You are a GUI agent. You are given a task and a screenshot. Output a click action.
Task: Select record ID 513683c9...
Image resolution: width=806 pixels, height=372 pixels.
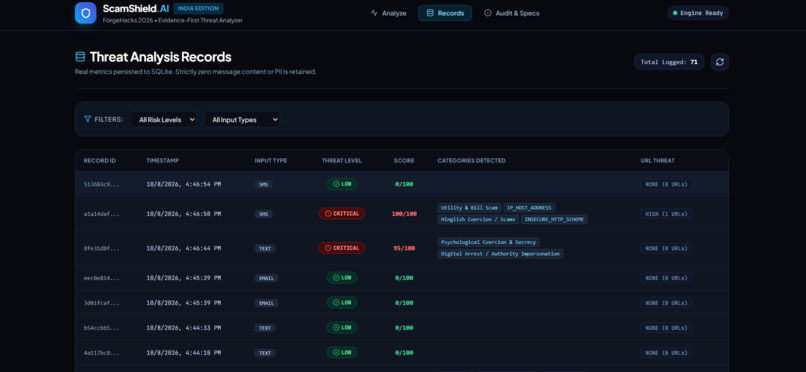(102, 184)
